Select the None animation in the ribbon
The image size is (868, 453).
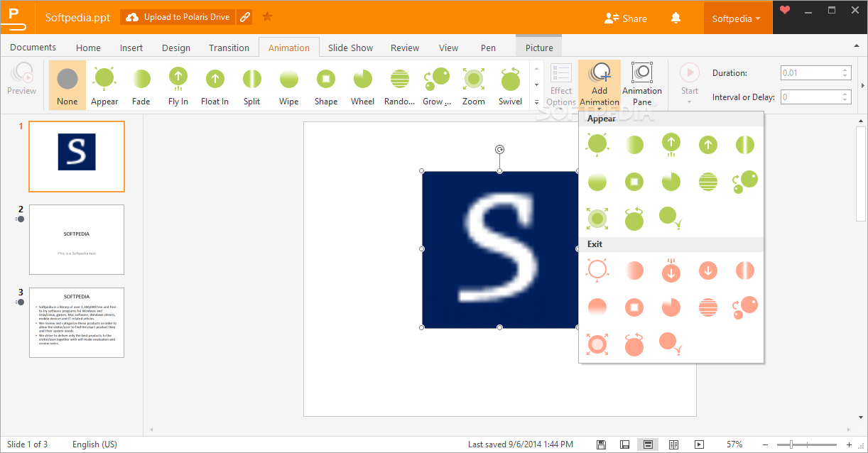pos(67,85)
